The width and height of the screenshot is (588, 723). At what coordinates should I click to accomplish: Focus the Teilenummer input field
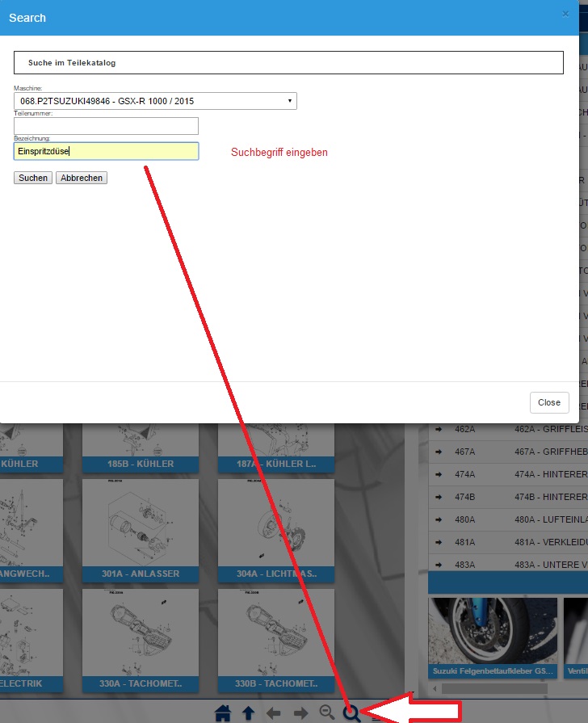(106, 126)
